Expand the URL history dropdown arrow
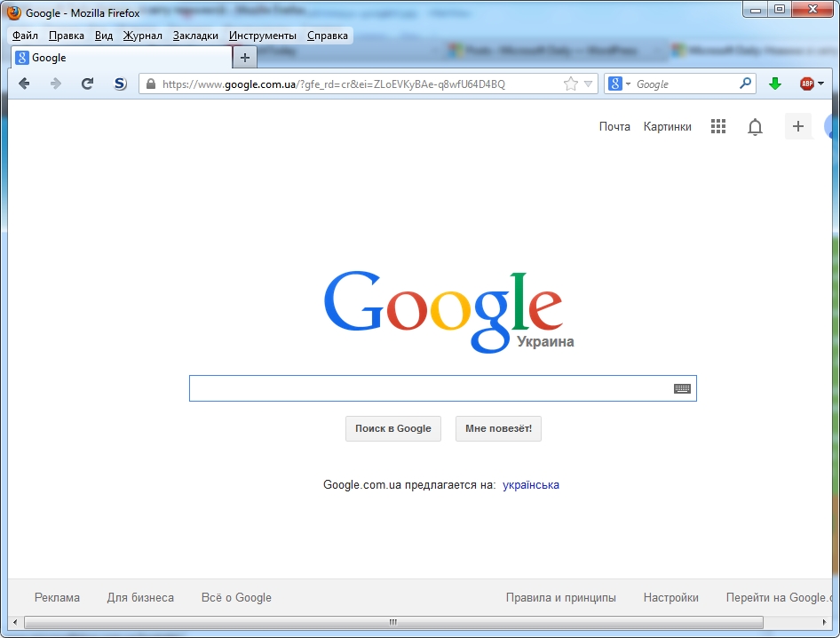The width and height of the screenshot is (840, 638). pyautogui.click(x=588, y=84)
